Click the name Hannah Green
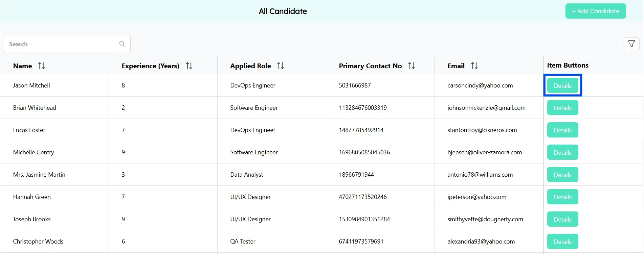The image size is (644, 254). pos(32,197)
